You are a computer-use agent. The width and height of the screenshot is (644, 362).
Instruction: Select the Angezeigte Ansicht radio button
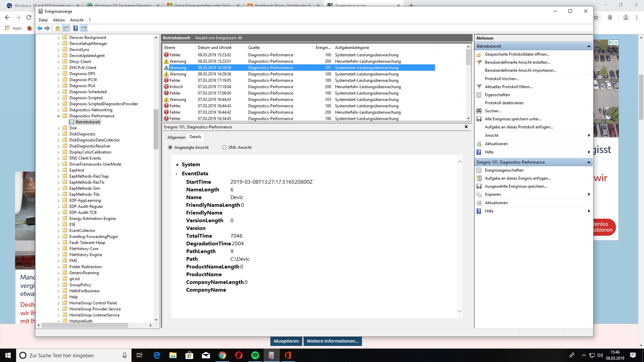tap(170, 147)
